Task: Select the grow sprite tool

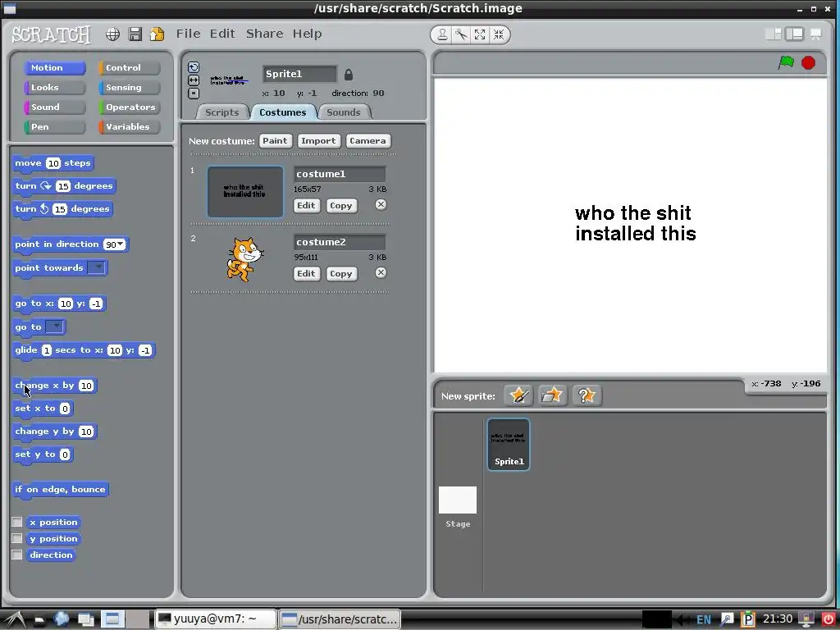Action: point(479,34)
